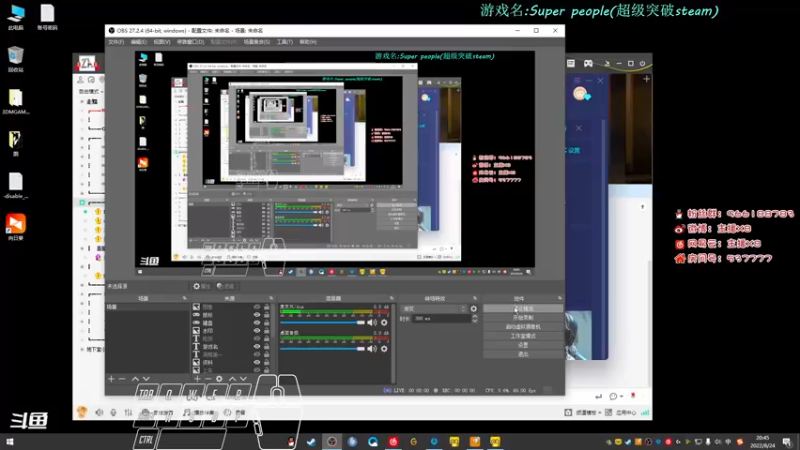This screenshot has height=450, width=800.
Task: Pop out the 混音器 dock panel
Action: [392, 298]
